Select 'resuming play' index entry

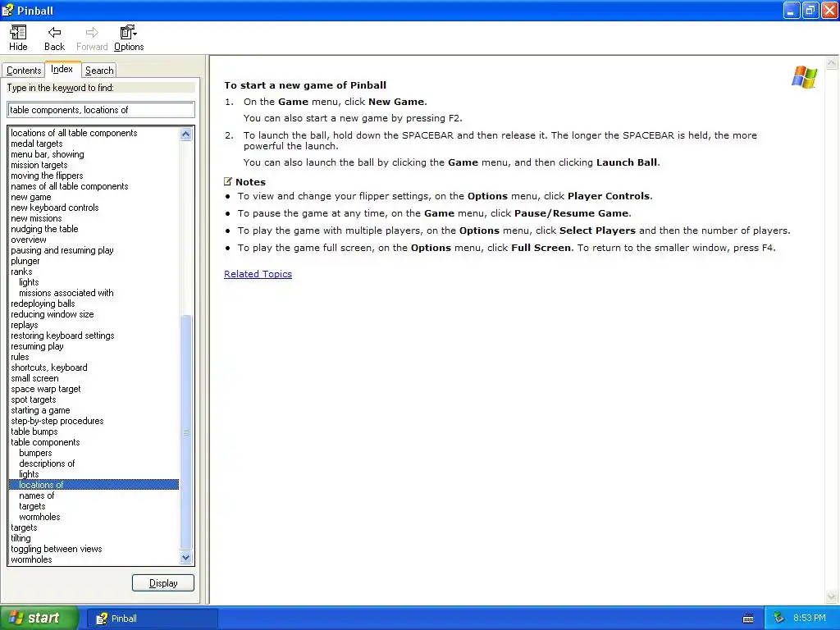37,347
